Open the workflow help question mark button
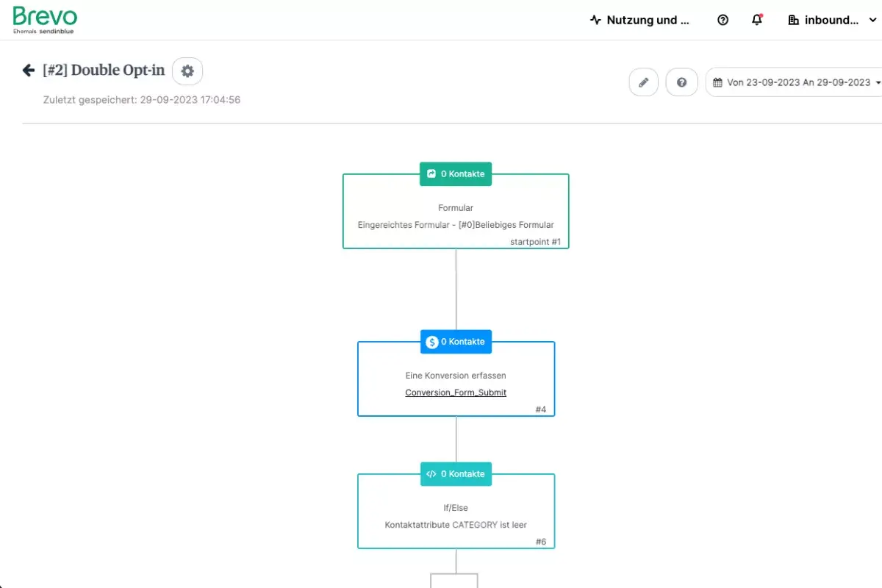The image size is (882, 588). click(681, 82)
